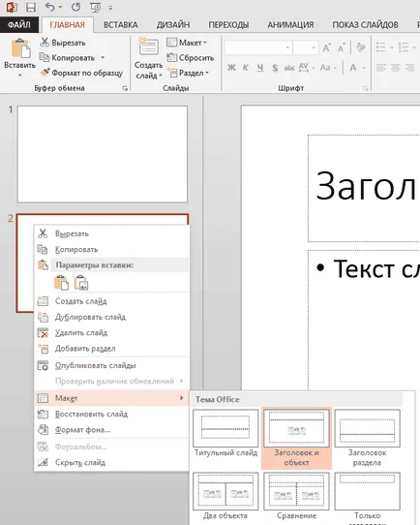
Task: Open the Макет layout dropdown in ribbon
Action: coord(187,43)
